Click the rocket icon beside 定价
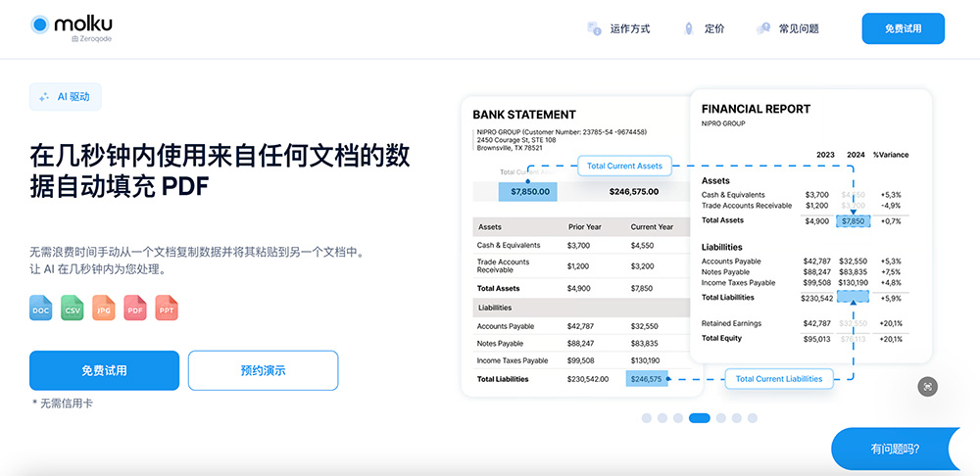Viewport: 980px width, 476px height. click(x=689, y=29)
